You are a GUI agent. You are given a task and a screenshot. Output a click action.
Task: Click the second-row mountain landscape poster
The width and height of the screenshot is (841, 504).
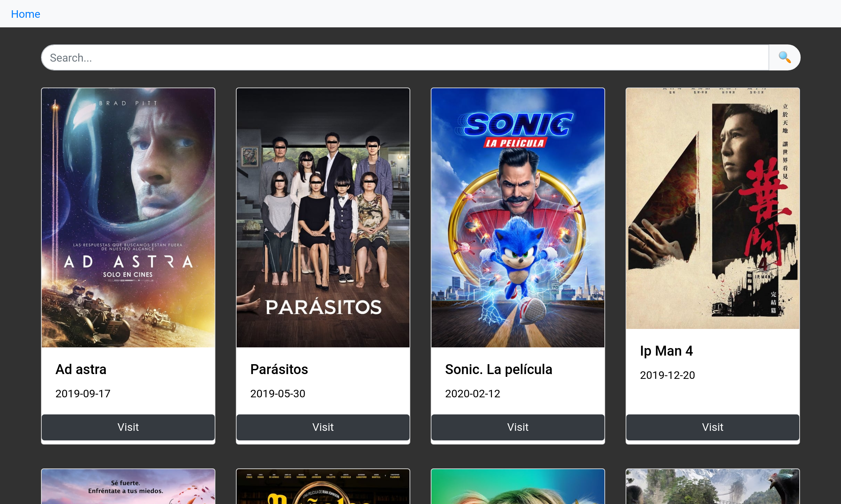713,486
